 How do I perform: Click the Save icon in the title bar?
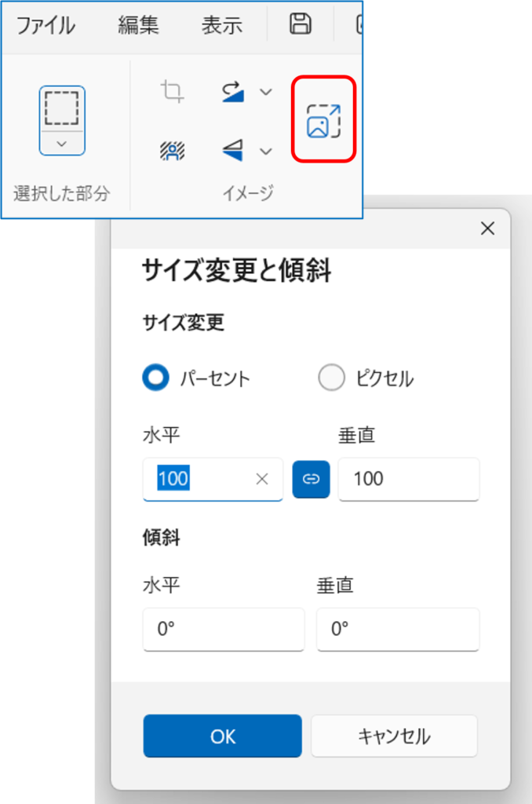300,24
